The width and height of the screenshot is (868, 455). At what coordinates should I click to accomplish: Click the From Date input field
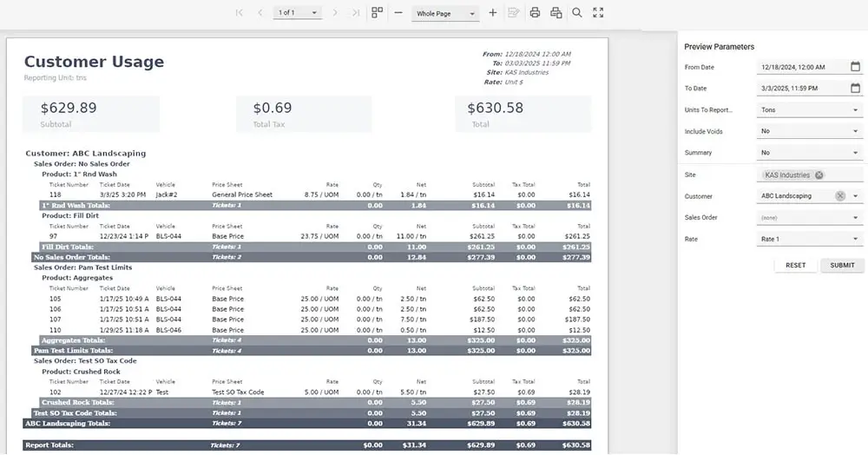(x=800, y=67)
